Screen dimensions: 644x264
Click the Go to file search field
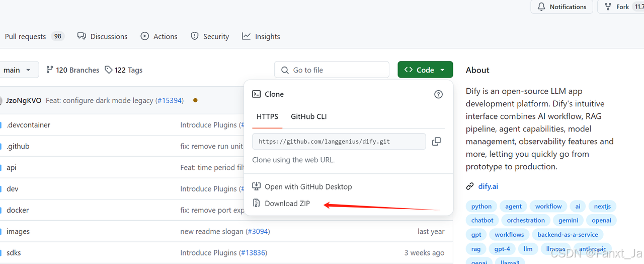332,70
